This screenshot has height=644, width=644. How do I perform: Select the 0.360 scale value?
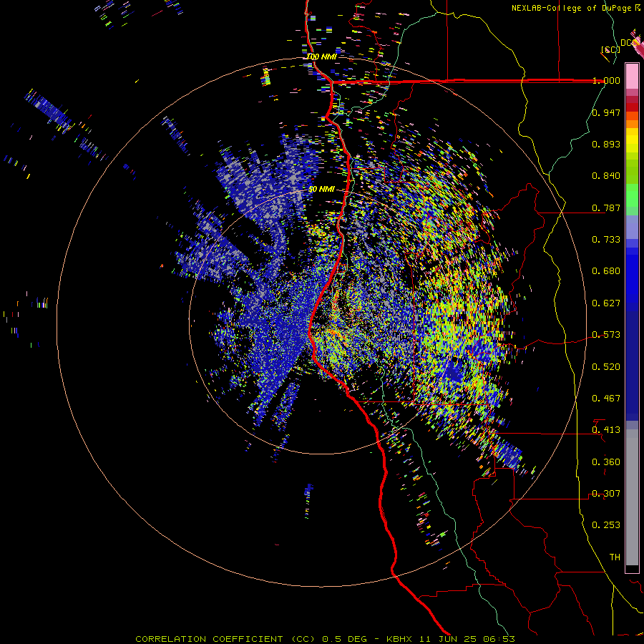606,462
